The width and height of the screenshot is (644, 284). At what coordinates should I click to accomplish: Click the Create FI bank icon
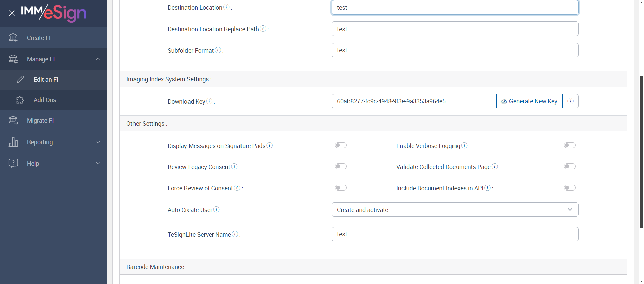[x=13, y=38]
